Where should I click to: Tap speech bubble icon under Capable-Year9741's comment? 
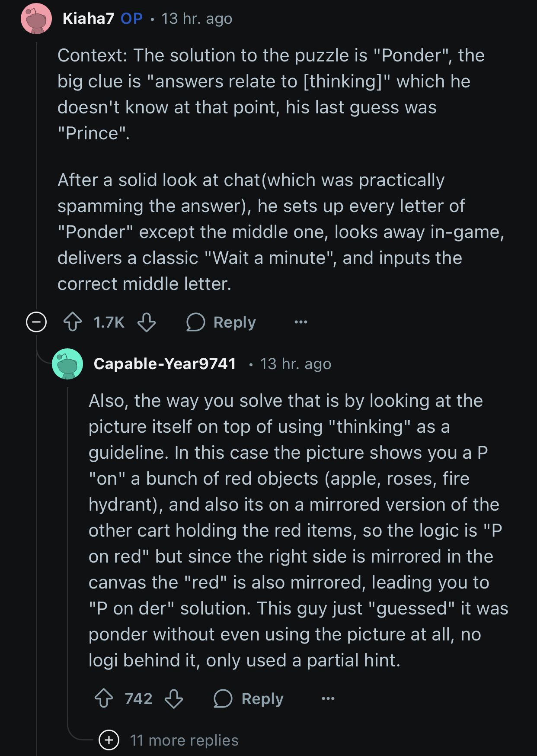click(x=223, y=698)
